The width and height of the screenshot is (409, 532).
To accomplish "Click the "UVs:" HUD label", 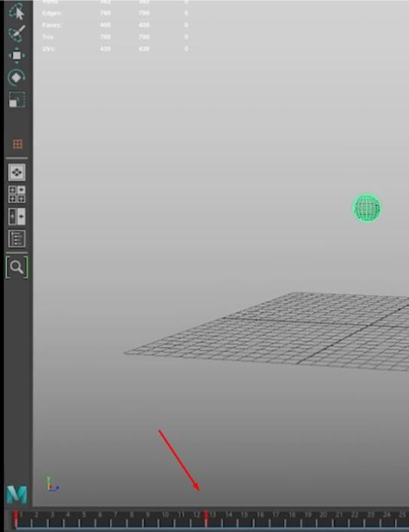I will click(x=48, y=48).
